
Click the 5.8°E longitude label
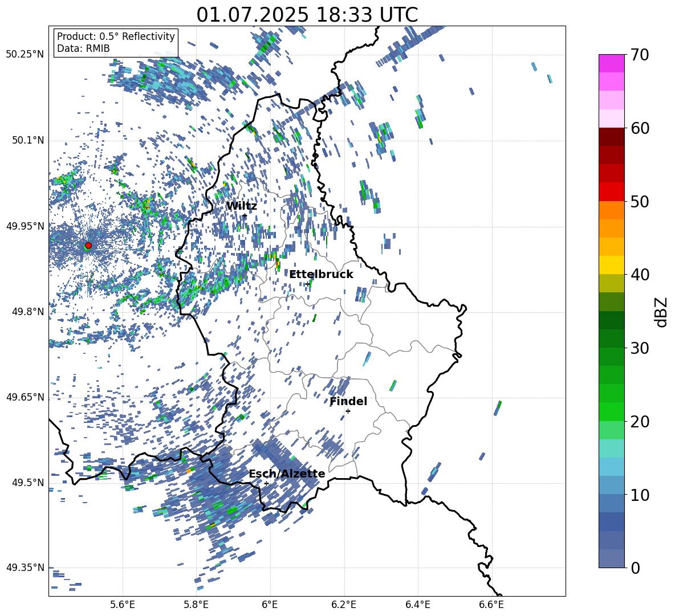tap(196, 605)
